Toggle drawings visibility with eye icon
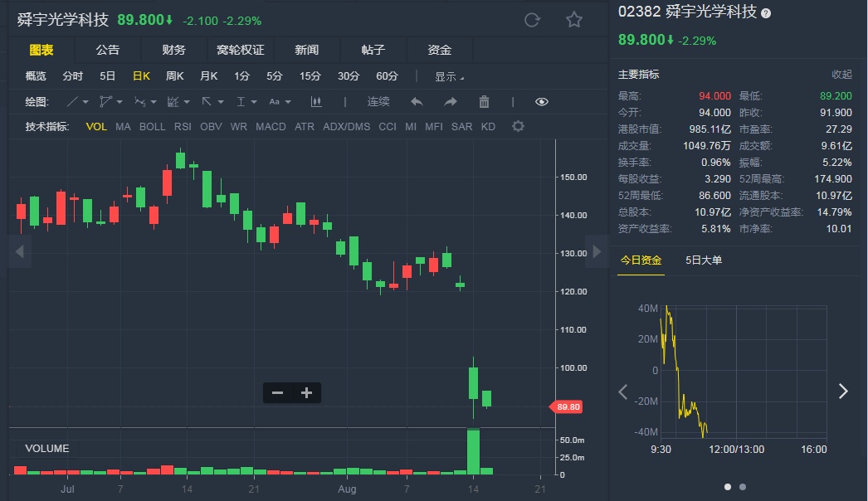 click(542, 102)
